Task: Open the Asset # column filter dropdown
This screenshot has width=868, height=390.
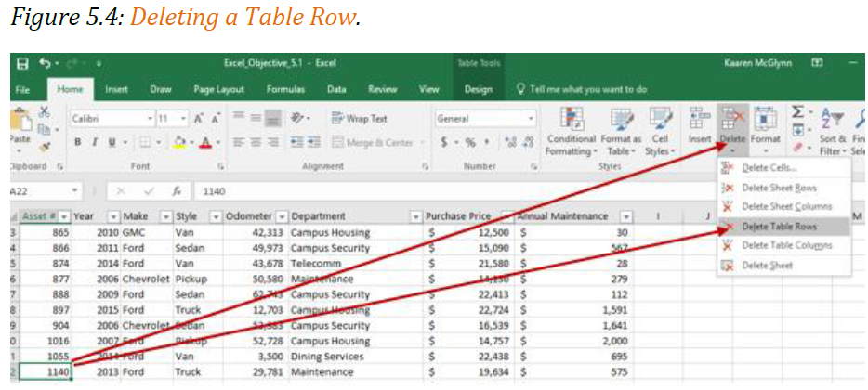Action: tap(64, 216)
